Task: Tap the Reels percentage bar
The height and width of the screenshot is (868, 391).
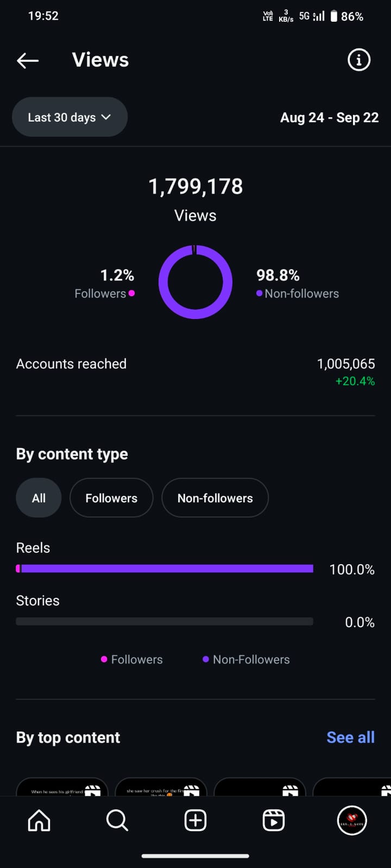Action: tap(165, 569)
